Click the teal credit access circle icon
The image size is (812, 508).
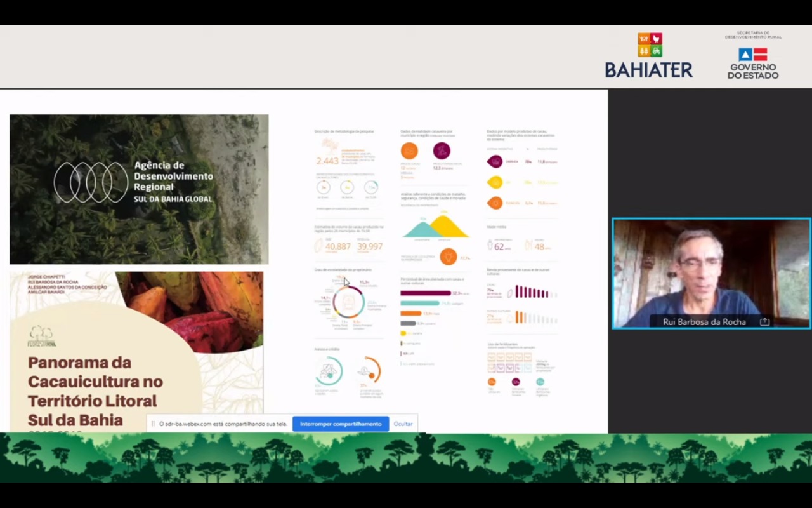329,371
